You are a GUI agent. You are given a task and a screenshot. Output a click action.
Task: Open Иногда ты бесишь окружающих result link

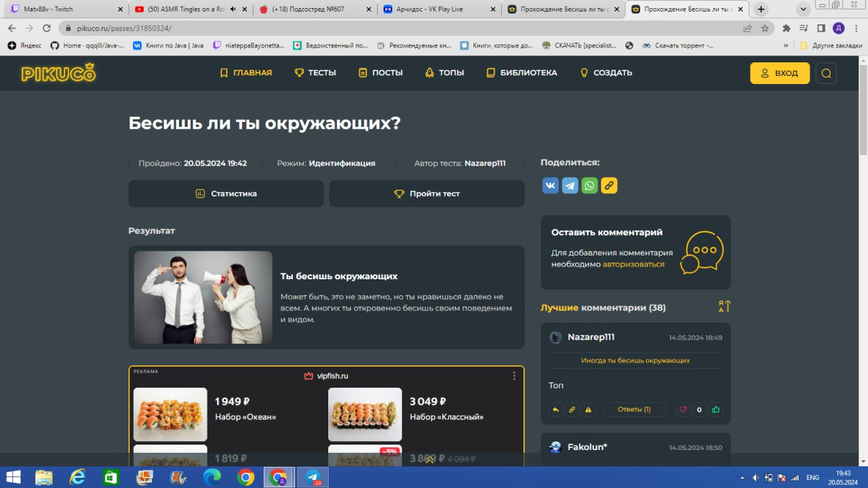pos(635,361)
